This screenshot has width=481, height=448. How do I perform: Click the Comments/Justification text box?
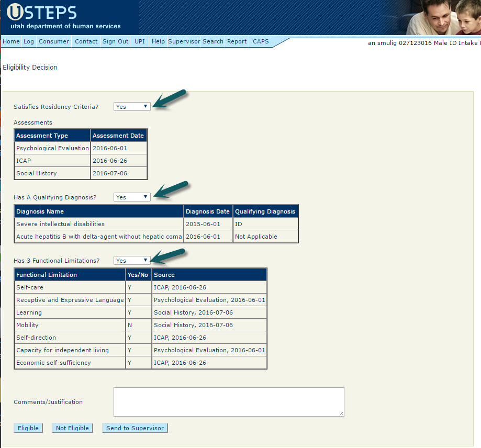(229, 402)
